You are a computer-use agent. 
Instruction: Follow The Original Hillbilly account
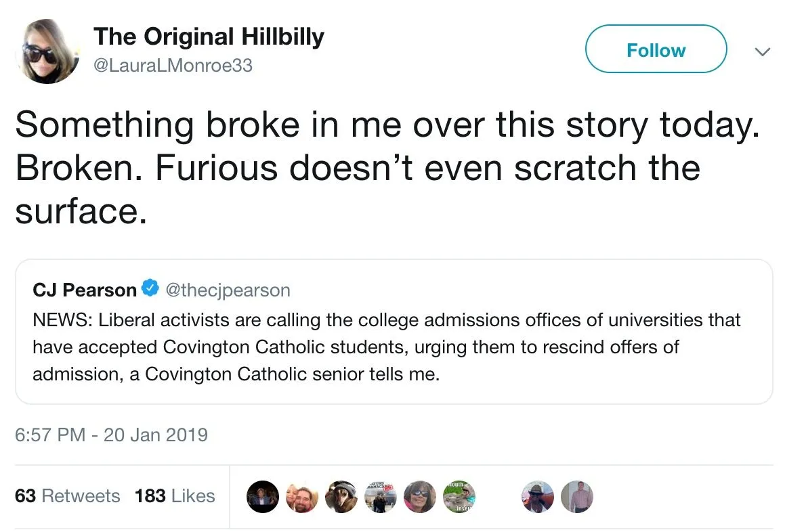tap(656, 49)
